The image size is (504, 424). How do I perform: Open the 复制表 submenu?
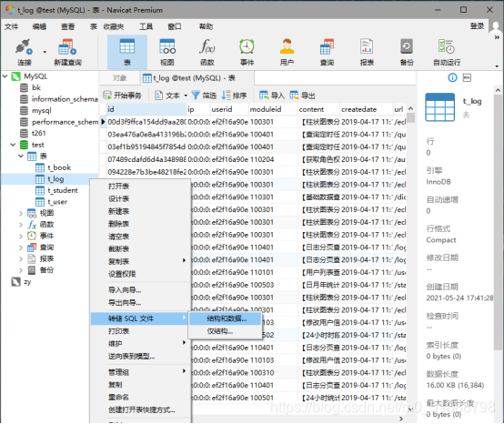[140, 261]
